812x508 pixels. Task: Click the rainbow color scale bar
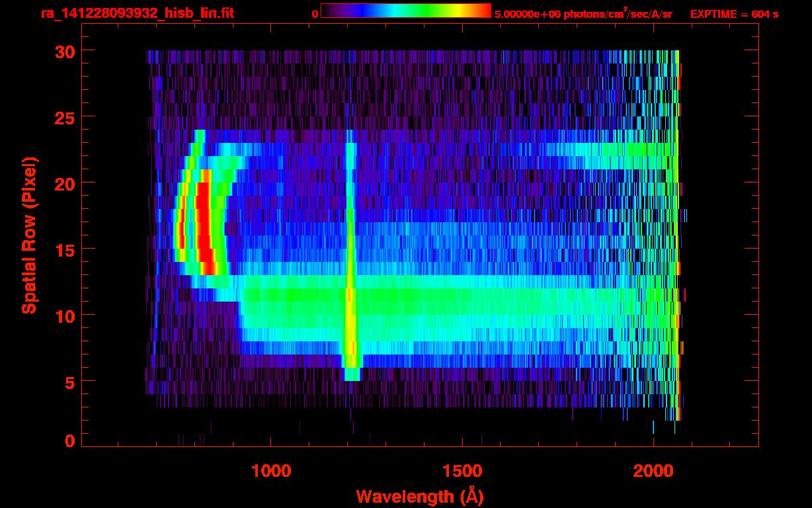pos(406,11)
